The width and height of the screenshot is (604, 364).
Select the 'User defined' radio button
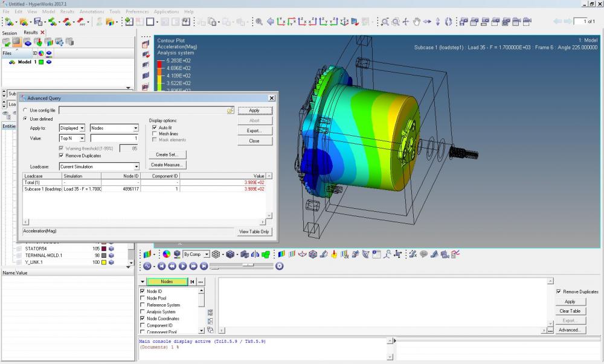[x=25, y=119]
